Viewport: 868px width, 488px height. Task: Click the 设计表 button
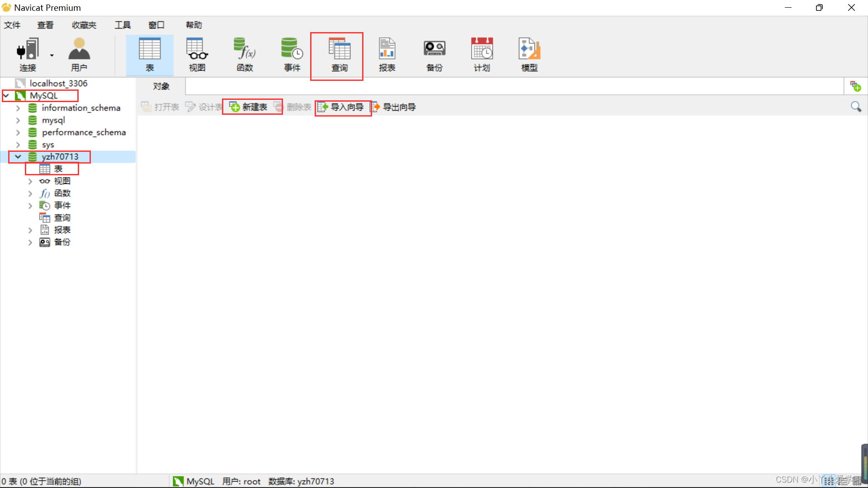204,107
